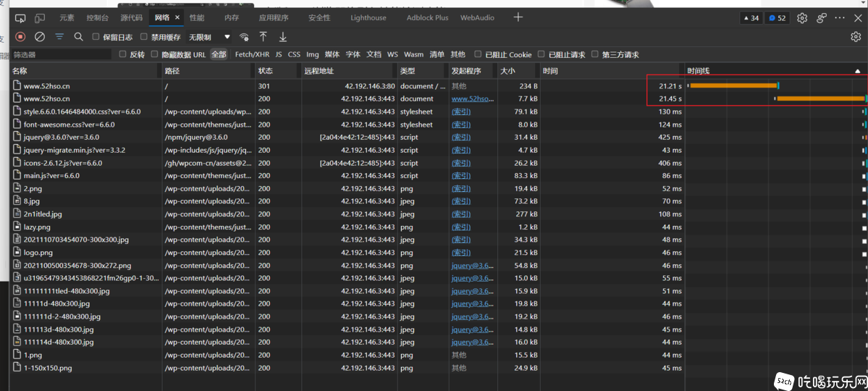868x391 pixels.
Task: Stop recording the network log
Action: [x=20, y=37]
